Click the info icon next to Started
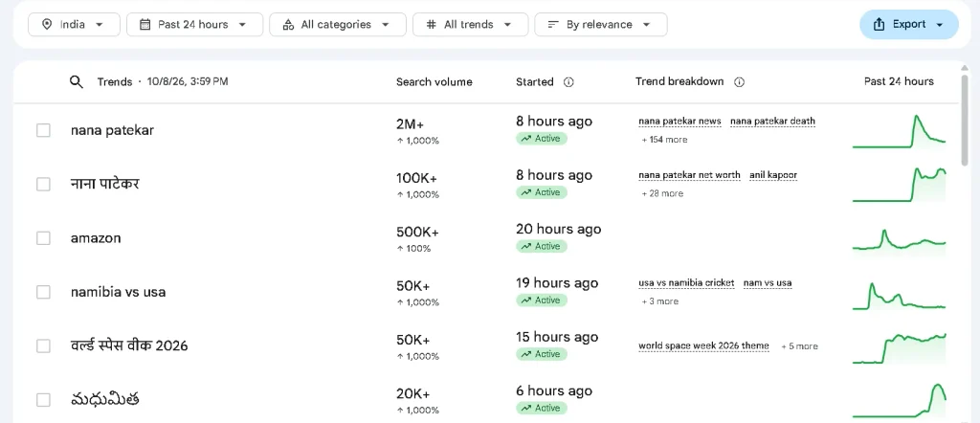The height and width of the screenshot is (423, 980). point(568,82)
